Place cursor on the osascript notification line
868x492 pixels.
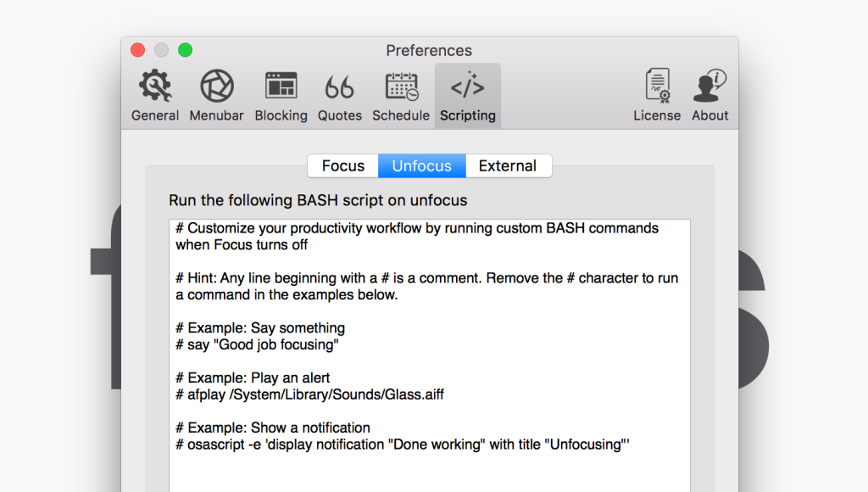(403, 444)
